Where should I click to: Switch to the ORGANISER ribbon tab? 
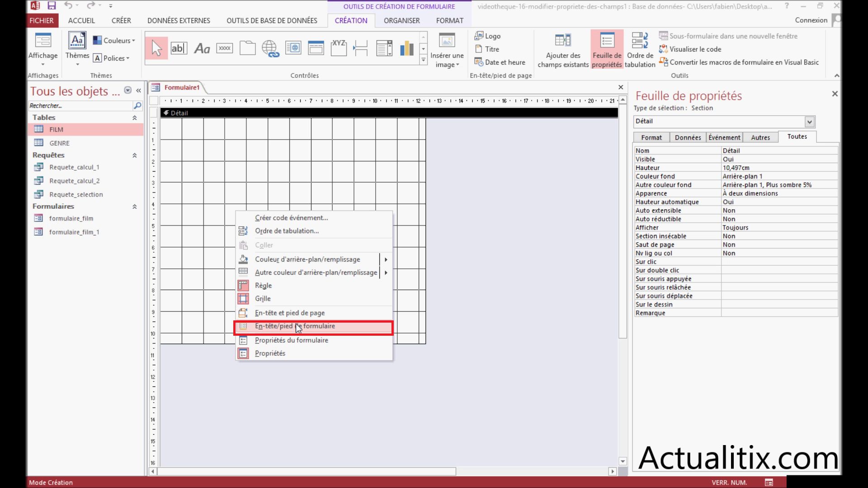(401, 21)
